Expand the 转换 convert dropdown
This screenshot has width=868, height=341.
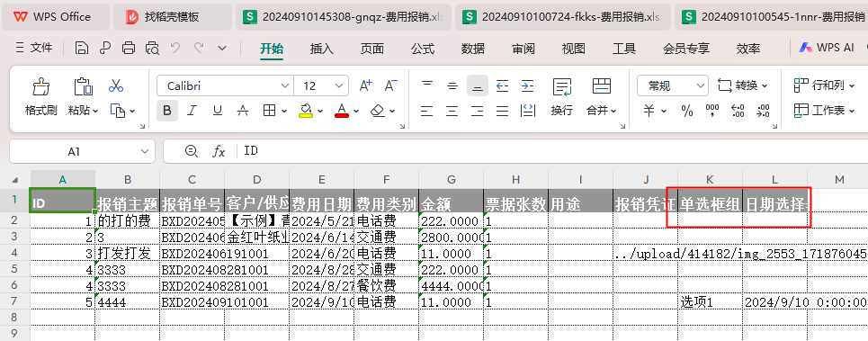click(765, 85)
